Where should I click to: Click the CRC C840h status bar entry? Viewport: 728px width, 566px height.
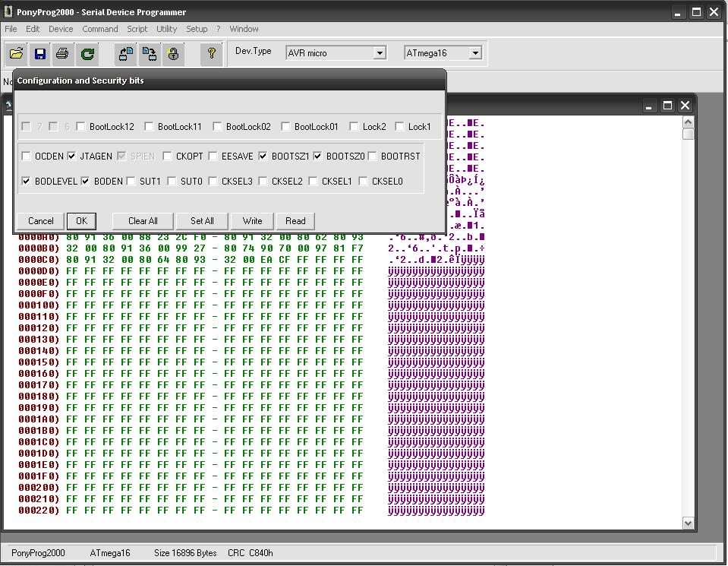coord(251,553)
